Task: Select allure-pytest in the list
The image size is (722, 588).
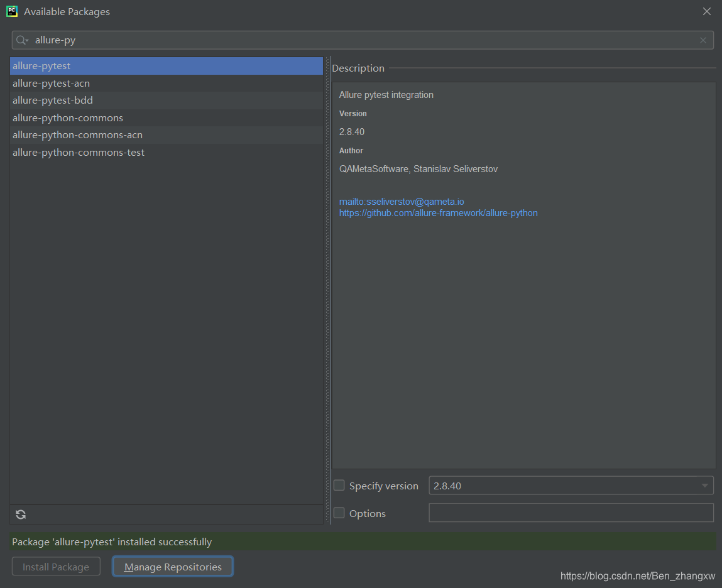Action: (x=167, y=66)
